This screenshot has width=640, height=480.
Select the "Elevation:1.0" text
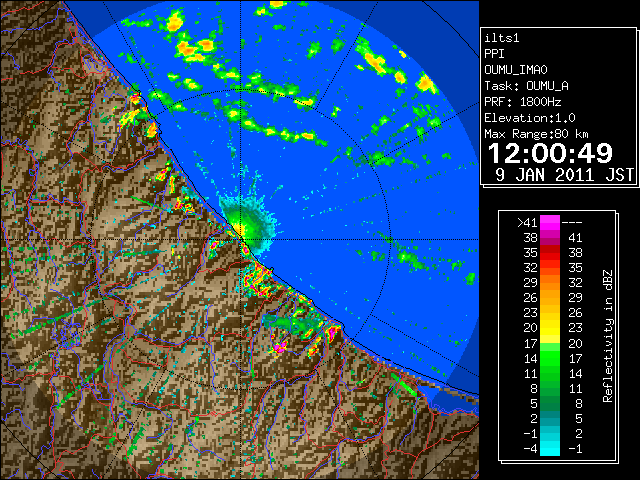[x=530, y=118]
